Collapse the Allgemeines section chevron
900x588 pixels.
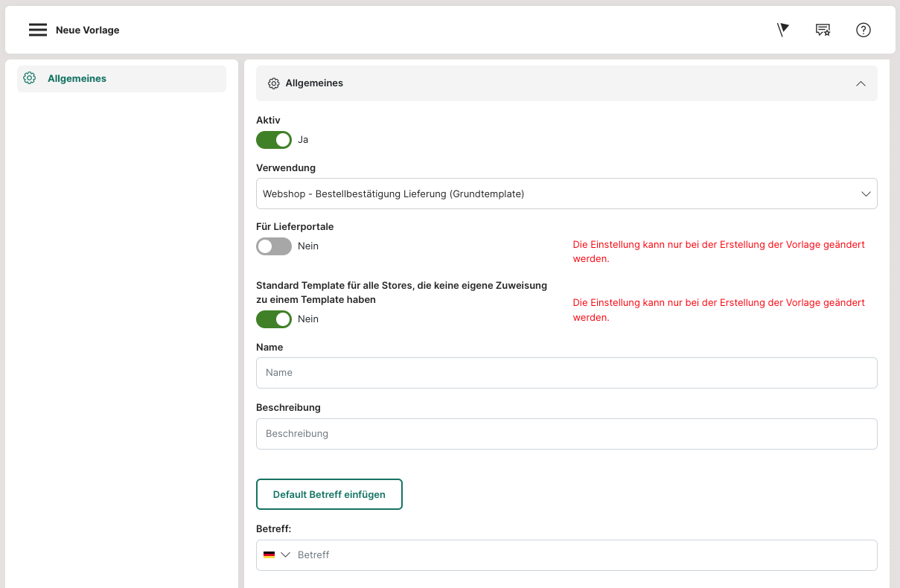(x=861, y=83)
